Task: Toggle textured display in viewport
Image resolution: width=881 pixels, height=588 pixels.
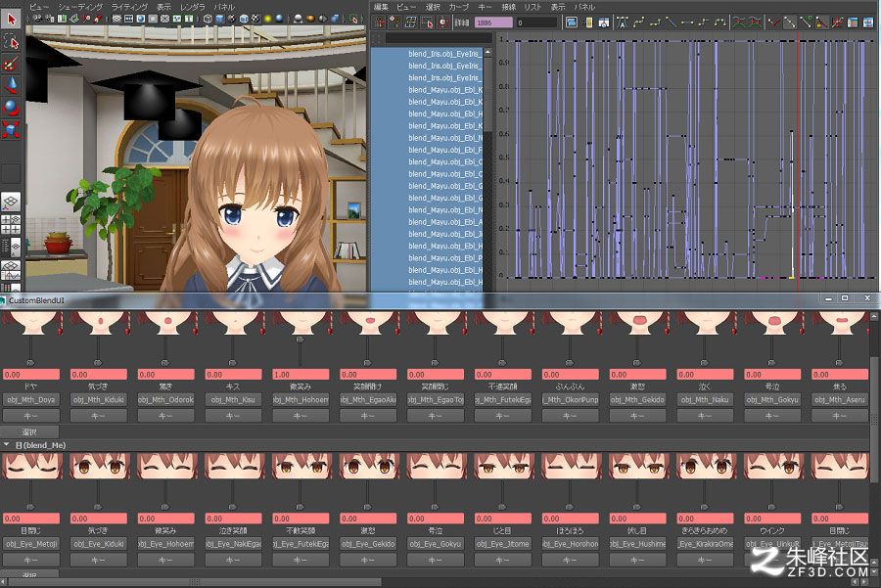Action: point(255,19)
